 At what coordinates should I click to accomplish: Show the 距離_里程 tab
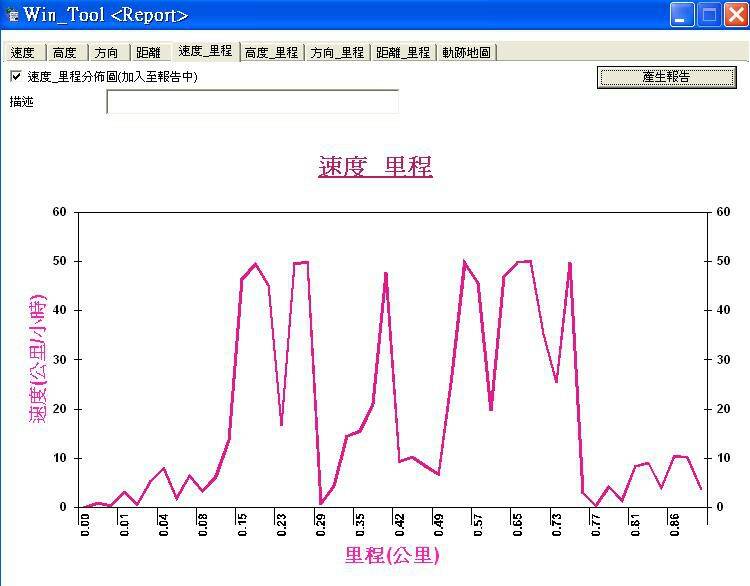[x=403, y=53]
